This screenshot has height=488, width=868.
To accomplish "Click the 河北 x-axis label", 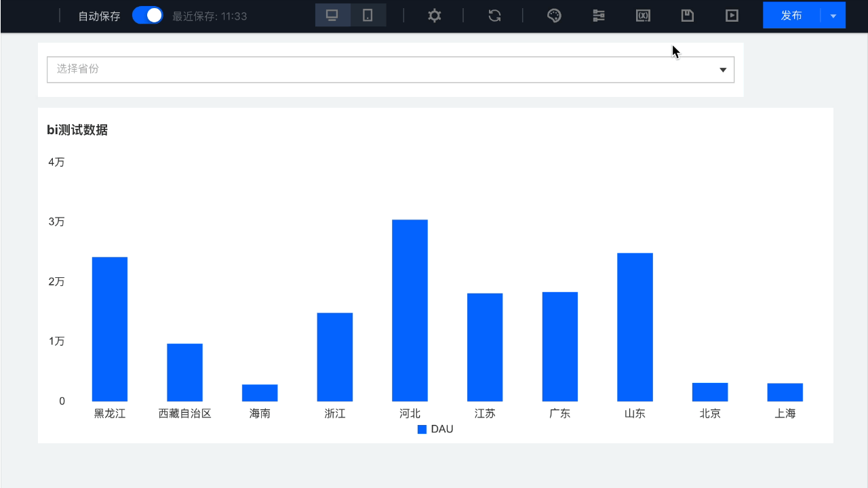I will coord(410,413).
